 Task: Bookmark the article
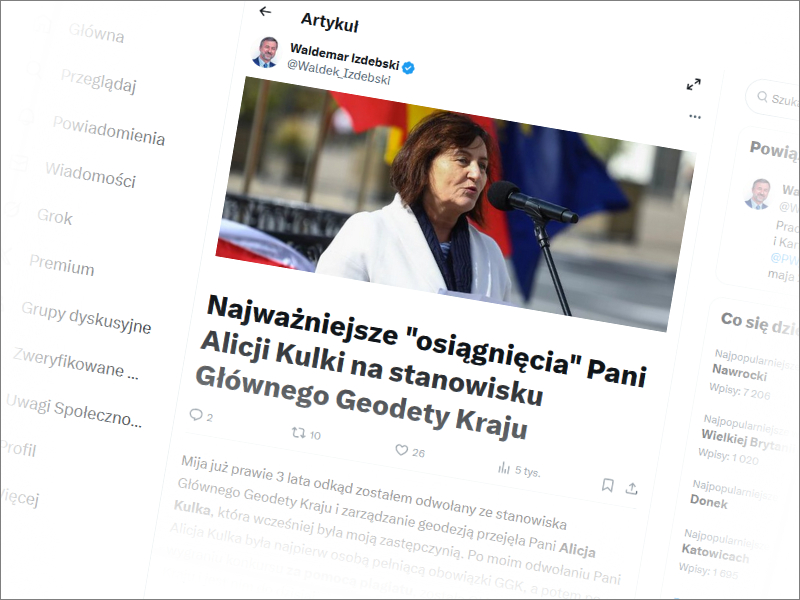607,485
